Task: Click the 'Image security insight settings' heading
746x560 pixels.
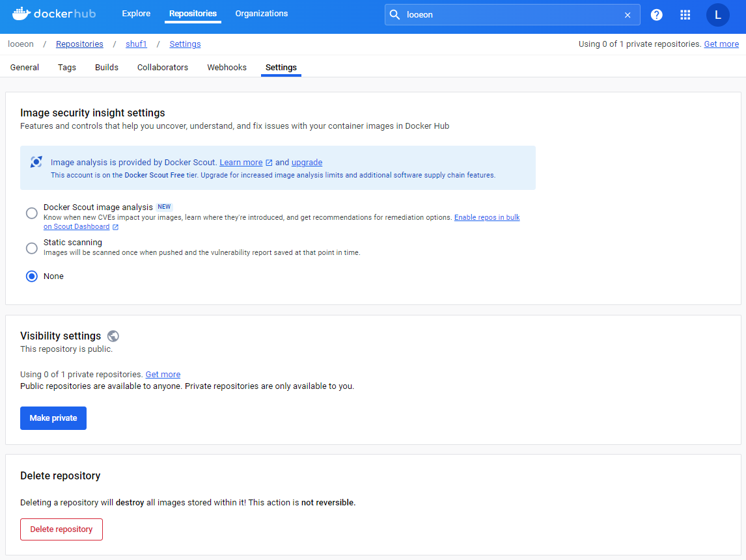Action: 93,113
